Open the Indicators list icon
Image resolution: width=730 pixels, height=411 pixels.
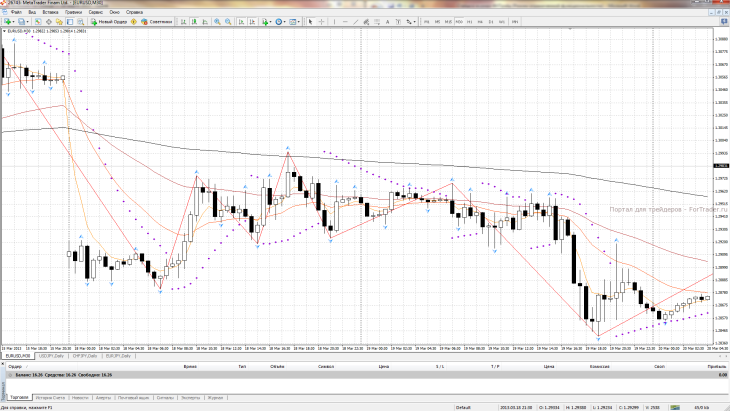point(264,21)
